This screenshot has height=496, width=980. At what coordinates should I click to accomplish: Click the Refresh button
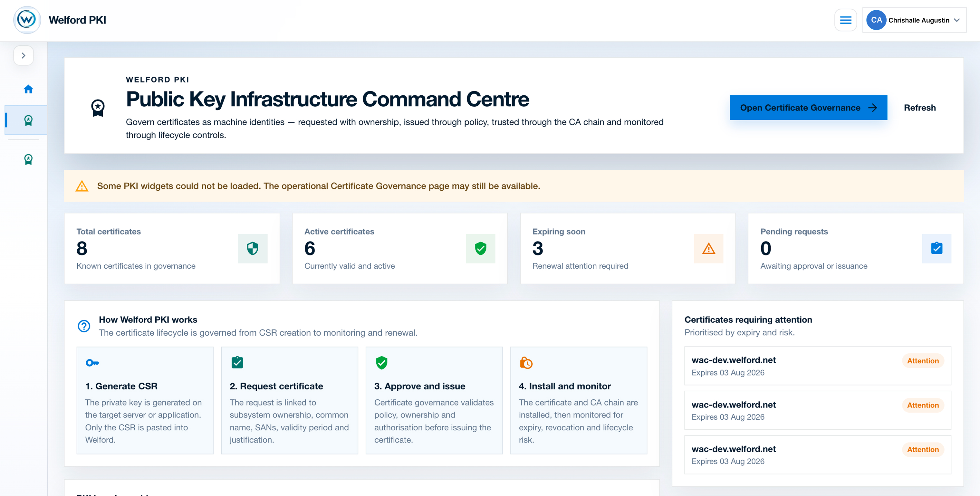(919, 108)
